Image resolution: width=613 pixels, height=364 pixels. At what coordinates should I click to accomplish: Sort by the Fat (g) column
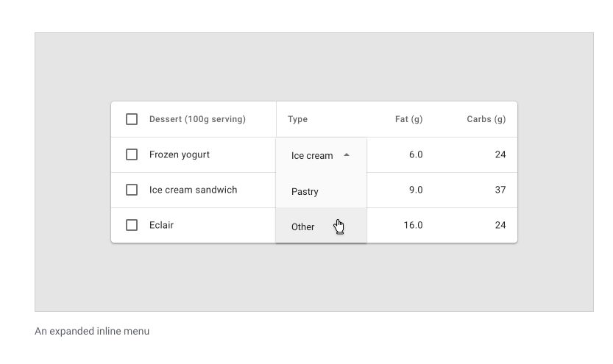(x=408, y=119)
